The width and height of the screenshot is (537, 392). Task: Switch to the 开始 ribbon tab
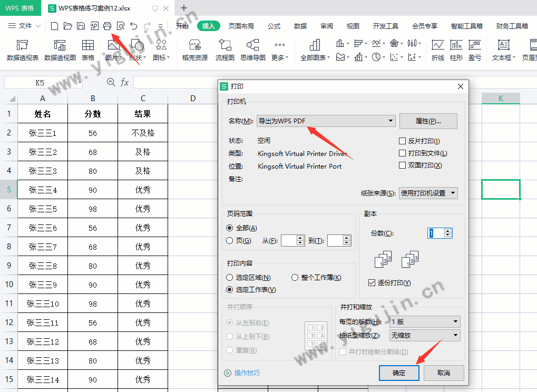tap(182, 26)
